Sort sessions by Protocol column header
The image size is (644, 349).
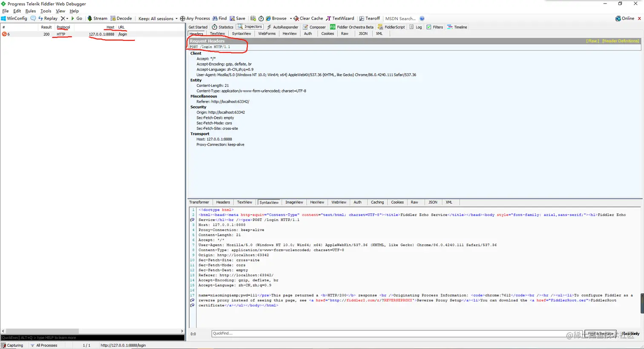(63, 27)
